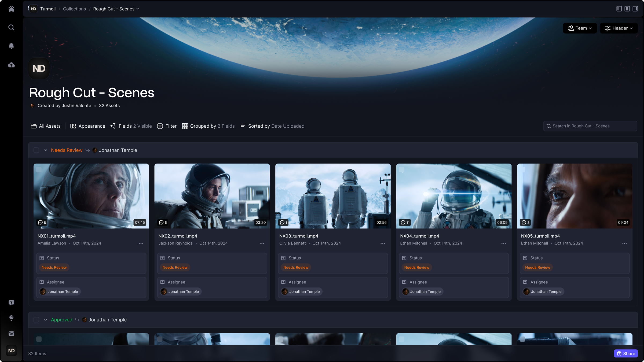Open more options for NX04_turmoil.mp4
This screenshot has height=362, width=644.
[x=504, y=243]
